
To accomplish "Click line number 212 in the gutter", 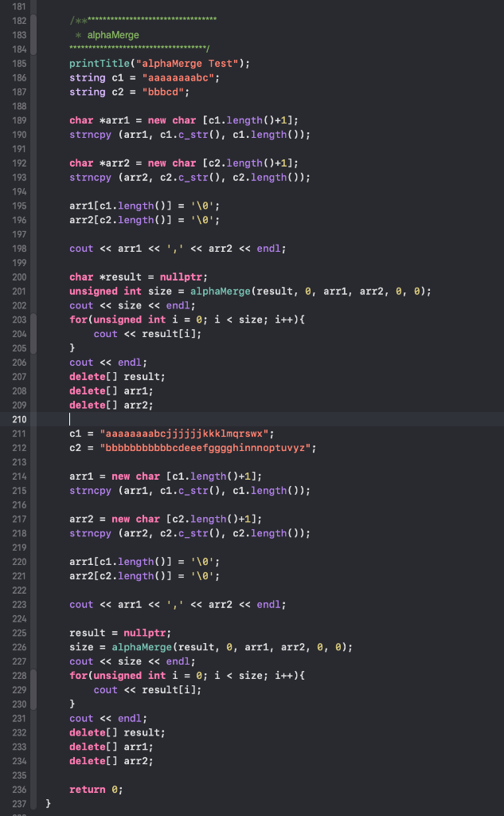I will tap(19, 448).
